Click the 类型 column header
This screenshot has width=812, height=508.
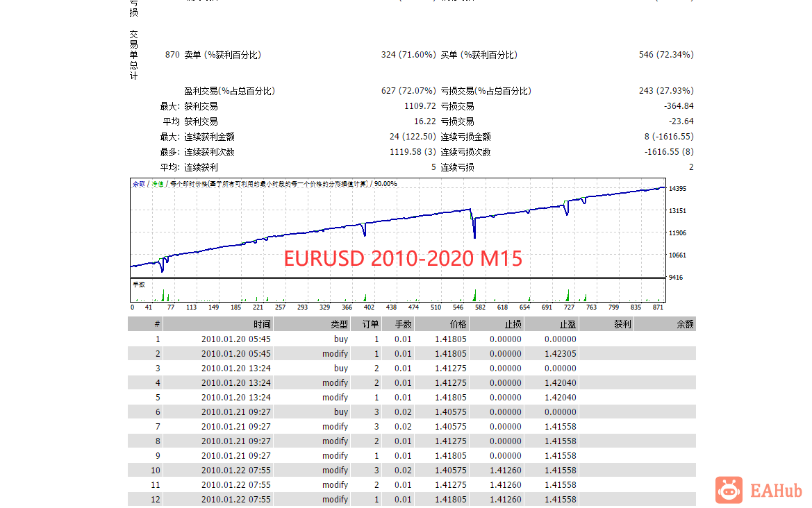pyautogui.click(x=313, y=324)
